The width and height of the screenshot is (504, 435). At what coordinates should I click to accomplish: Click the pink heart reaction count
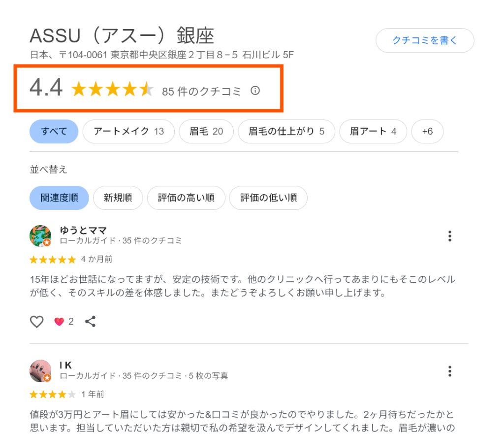pos(64,322)
